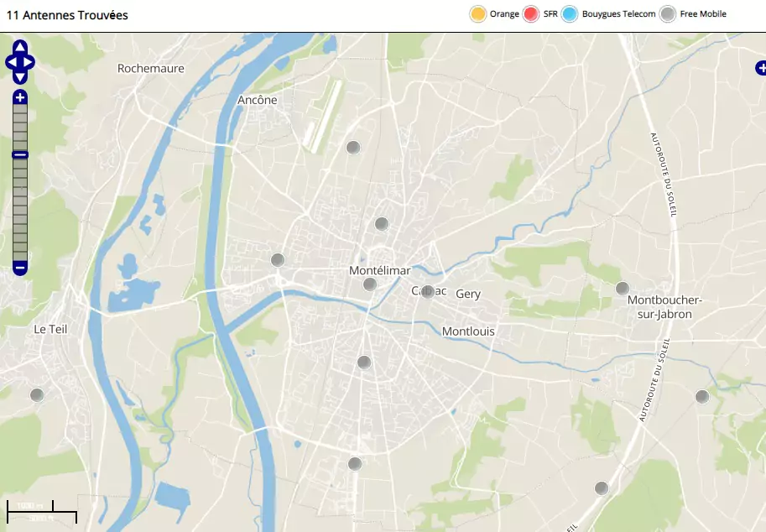Zoom in using the plus button
This screenshot has width=766, height=532.
(20, 97)
